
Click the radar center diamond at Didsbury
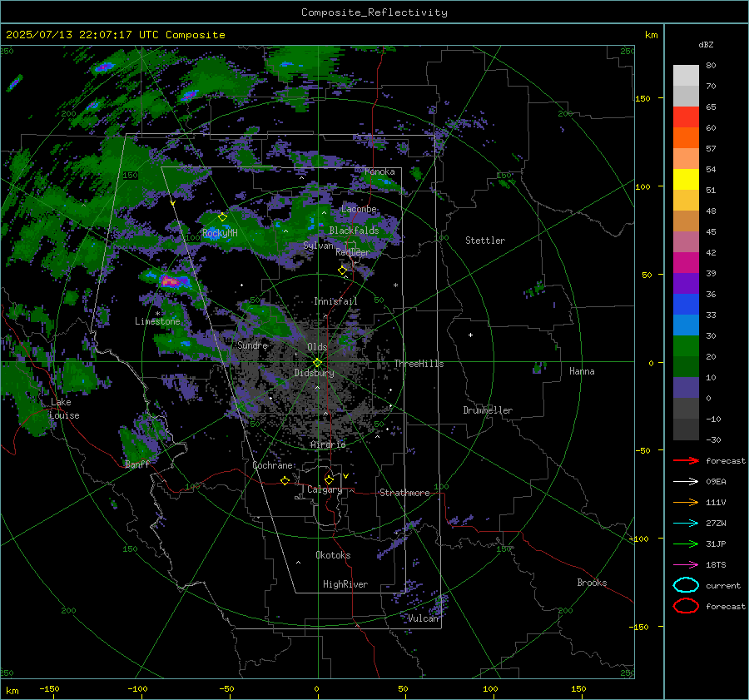[317, 363]
